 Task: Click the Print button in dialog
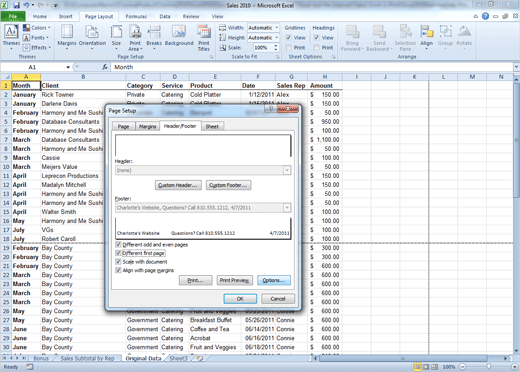point(195,280)
